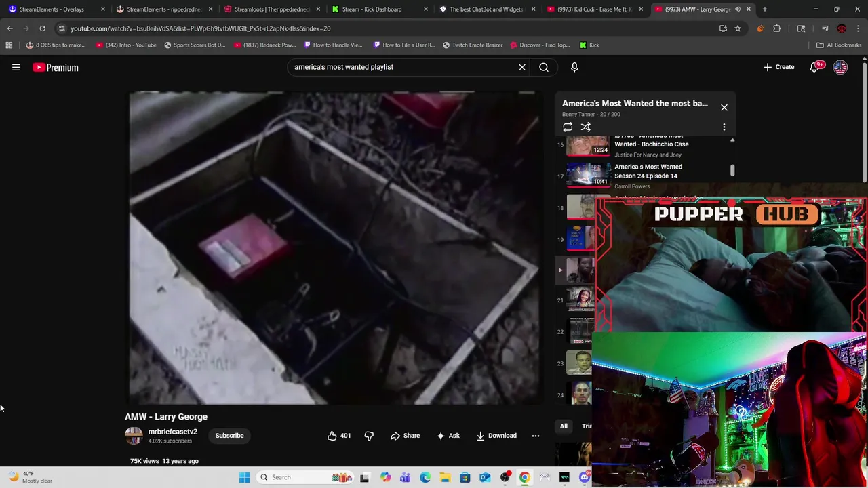Open Twitch Emote Resizer bookmark
Image resolution: width=868 pixels, height=488 pixels.
473,45
